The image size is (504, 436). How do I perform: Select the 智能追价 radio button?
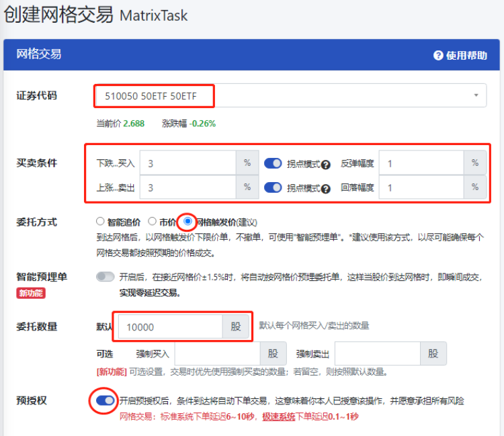100,222
